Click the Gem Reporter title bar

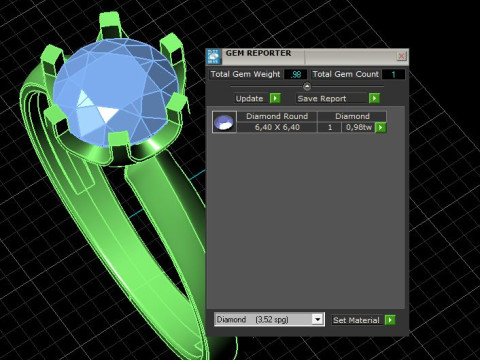pos(307,56)
